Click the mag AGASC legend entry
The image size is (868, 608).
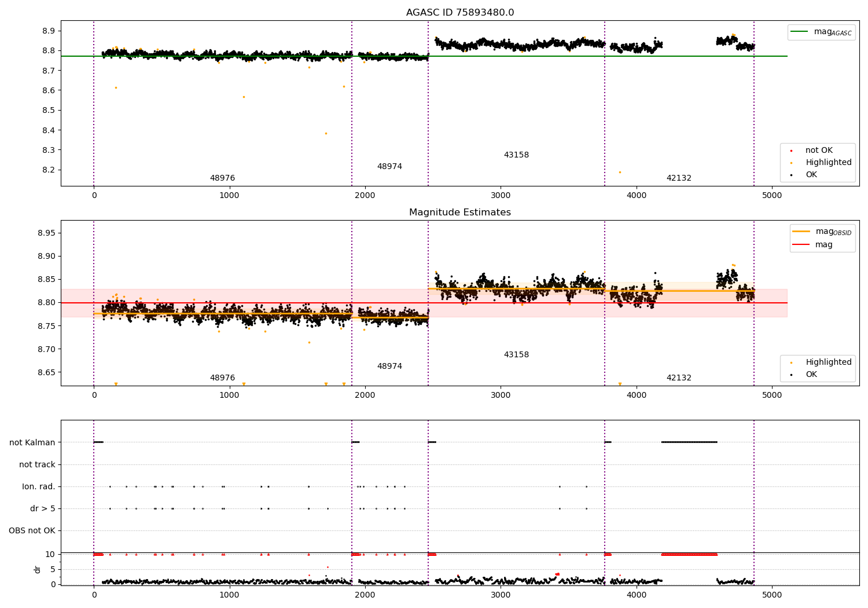821,32
